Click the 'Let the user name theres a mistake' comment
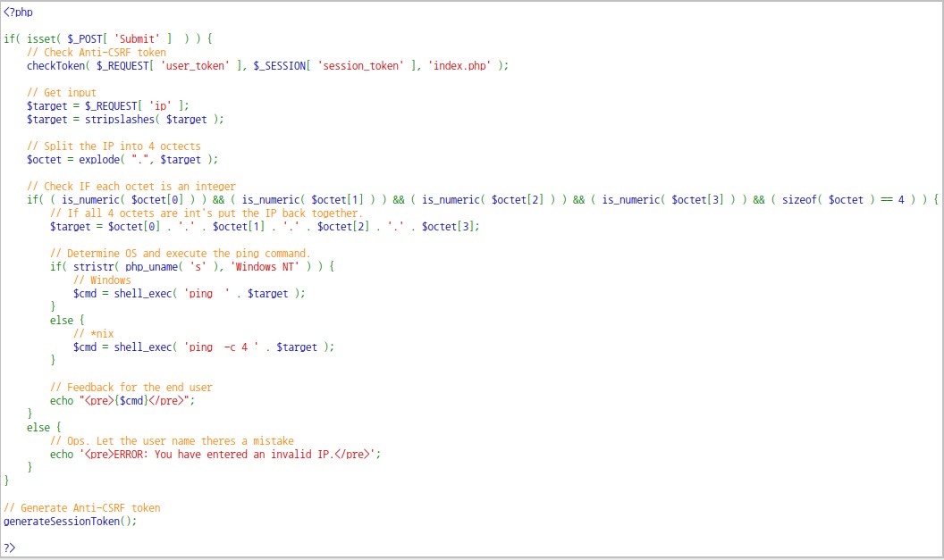Viewport: 944px width, 560px height. click(x=173, y=441)
